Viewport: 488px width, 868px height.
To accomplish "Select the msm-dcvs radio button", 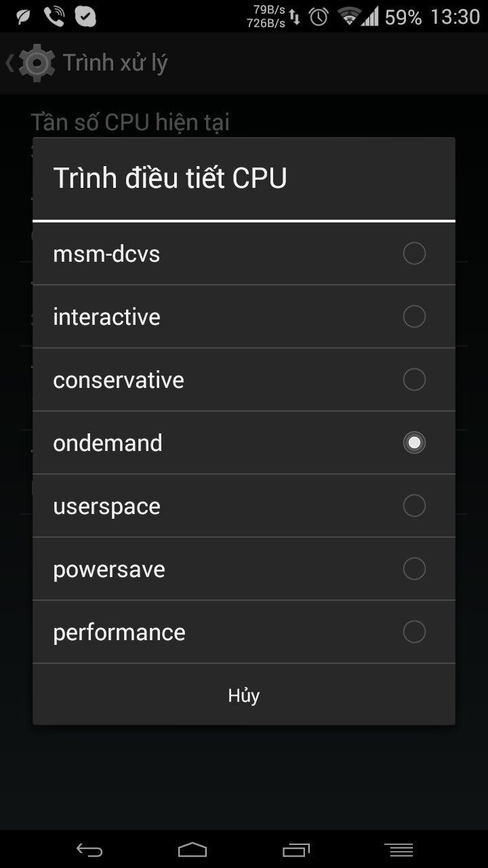I will point(414,254).
